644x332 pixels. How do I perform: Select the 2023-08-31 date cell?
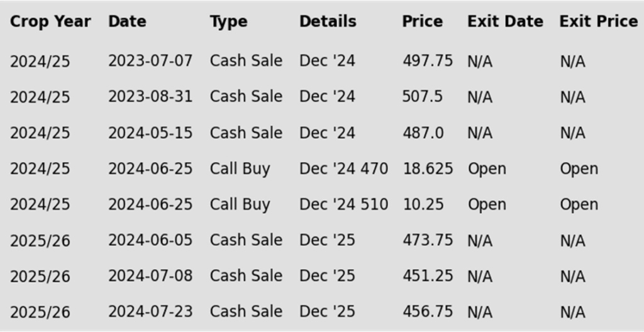(150, 97)
